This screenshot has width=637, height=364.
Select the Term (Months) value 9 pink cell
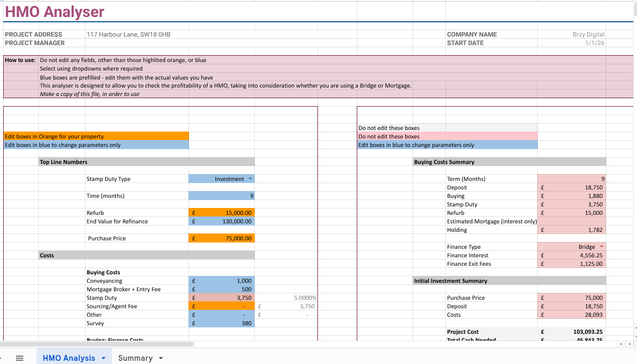(x=571, y=179)
